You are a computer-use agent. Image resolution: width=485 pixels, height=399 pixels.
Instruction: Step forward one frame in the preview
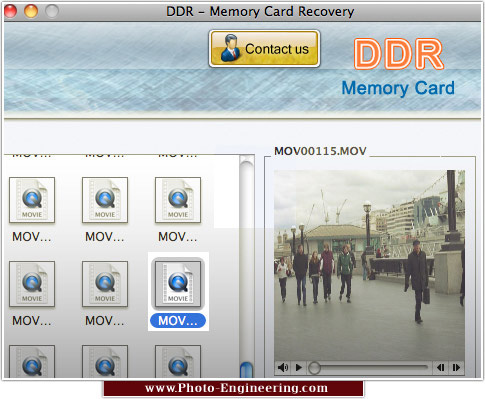[456, 367]
